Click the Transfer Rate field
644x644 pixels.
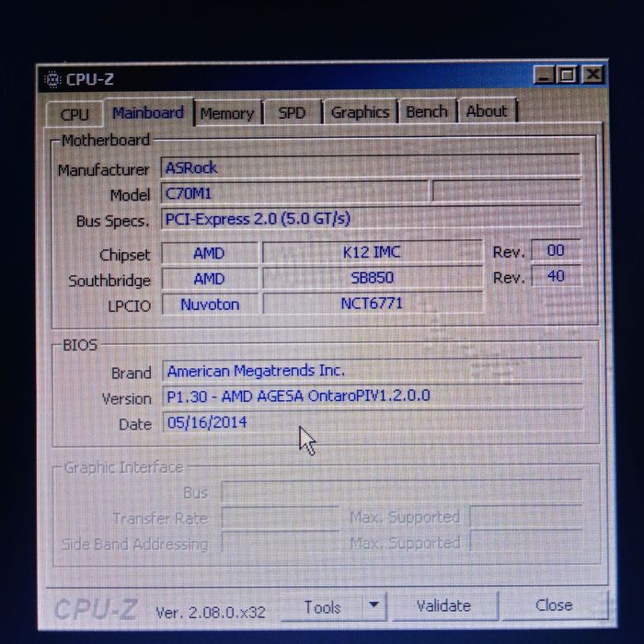coord(280,517)
